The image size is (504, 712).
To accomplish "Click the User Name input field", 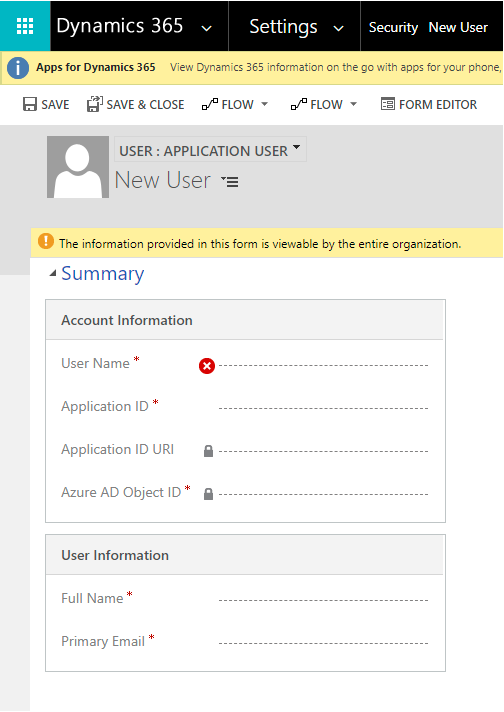I will [323, 365].
